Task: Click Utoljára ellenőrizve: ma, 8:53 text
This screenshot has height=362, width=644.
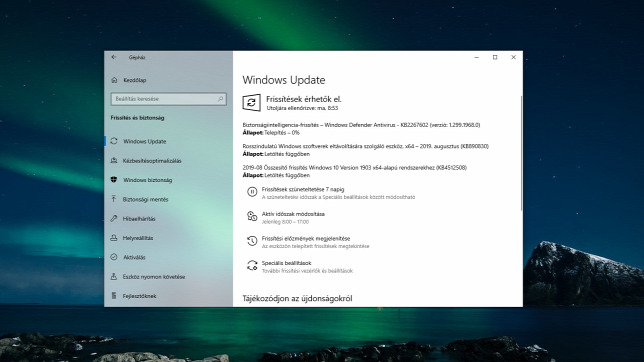Action: click(x=302, y=108)
